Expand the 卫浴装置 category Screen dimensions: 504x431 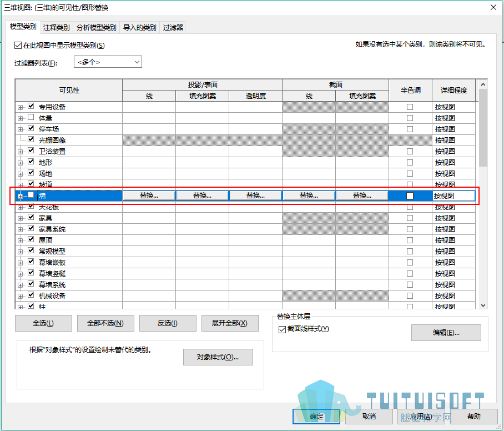coord(20,152)
